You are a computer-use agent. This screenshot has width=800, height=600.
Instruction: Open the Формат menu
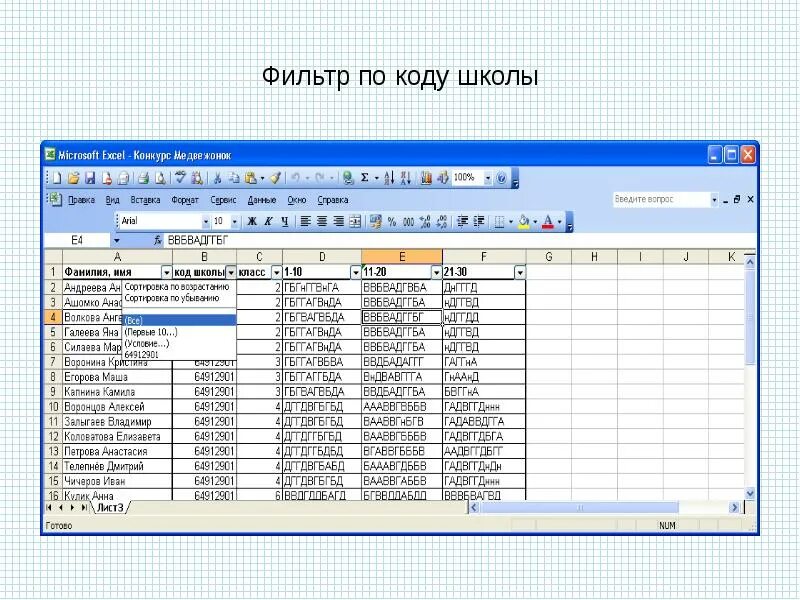coord(185,200)
